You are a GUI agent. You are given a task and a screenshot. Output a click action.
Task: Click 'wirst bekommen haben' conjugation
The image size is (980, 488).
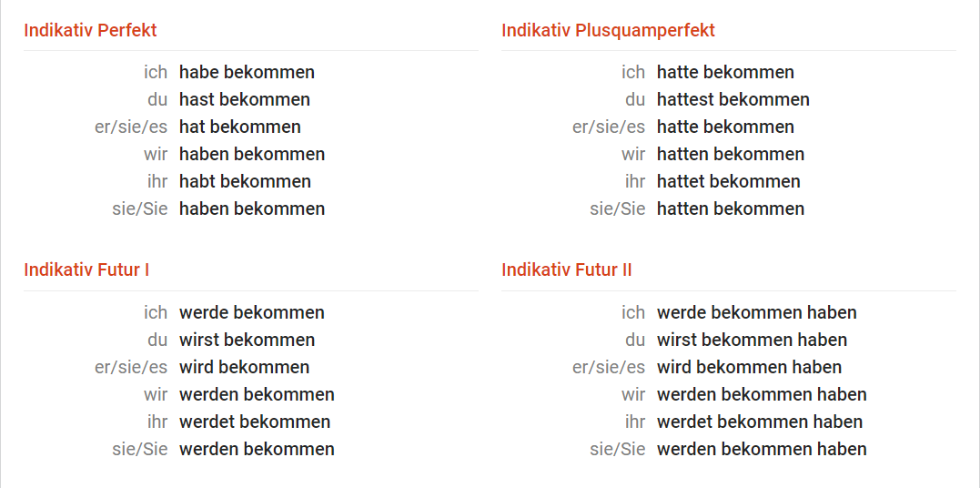(x=752, y=340)
